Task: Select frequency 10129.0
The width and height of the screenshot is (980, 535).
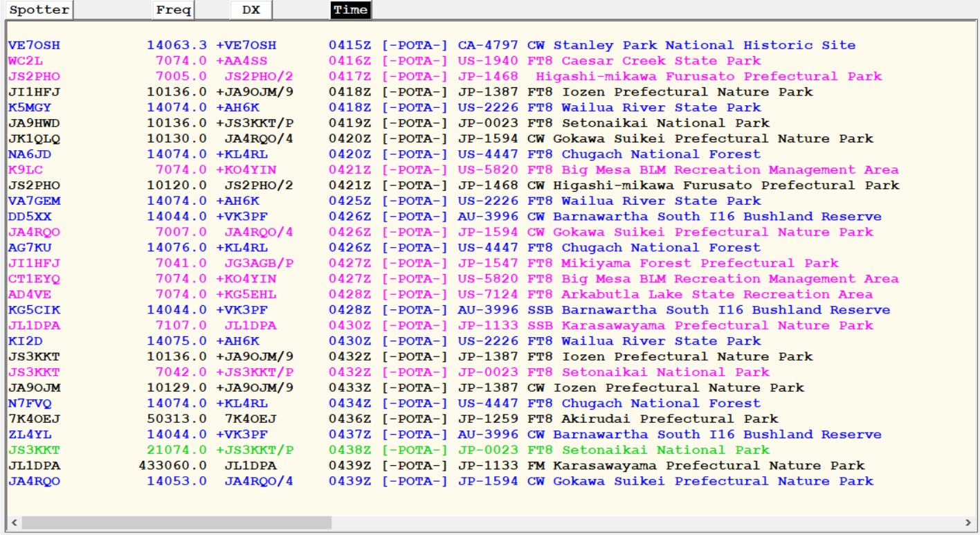Action: pyautogui.click(x=176, y=388)
